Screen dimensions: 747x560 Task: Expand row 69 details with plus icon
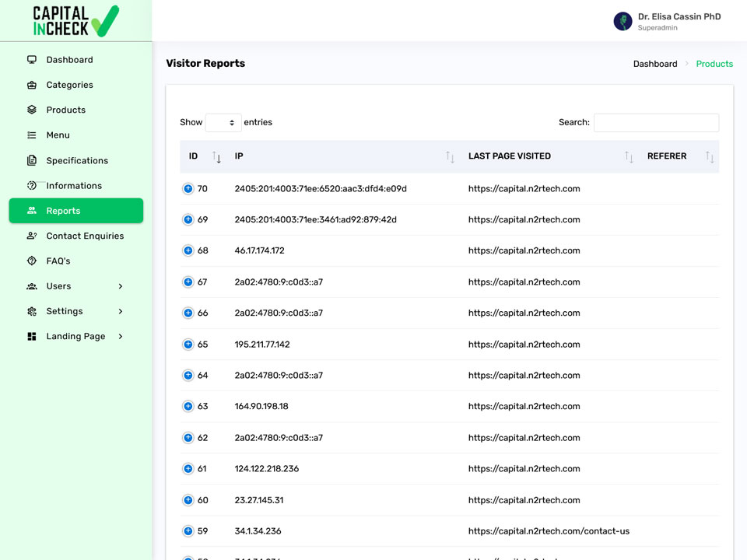(188, 219)
